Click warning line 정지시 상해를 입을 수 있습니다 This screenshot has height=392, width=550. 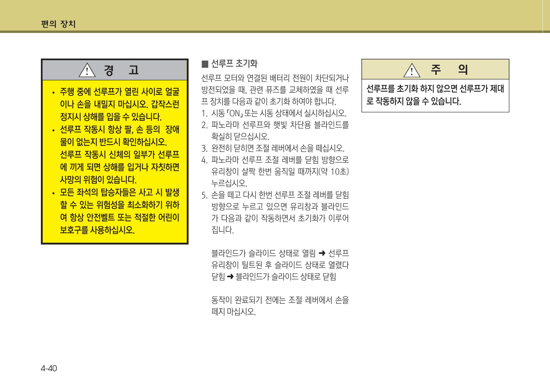111,117
